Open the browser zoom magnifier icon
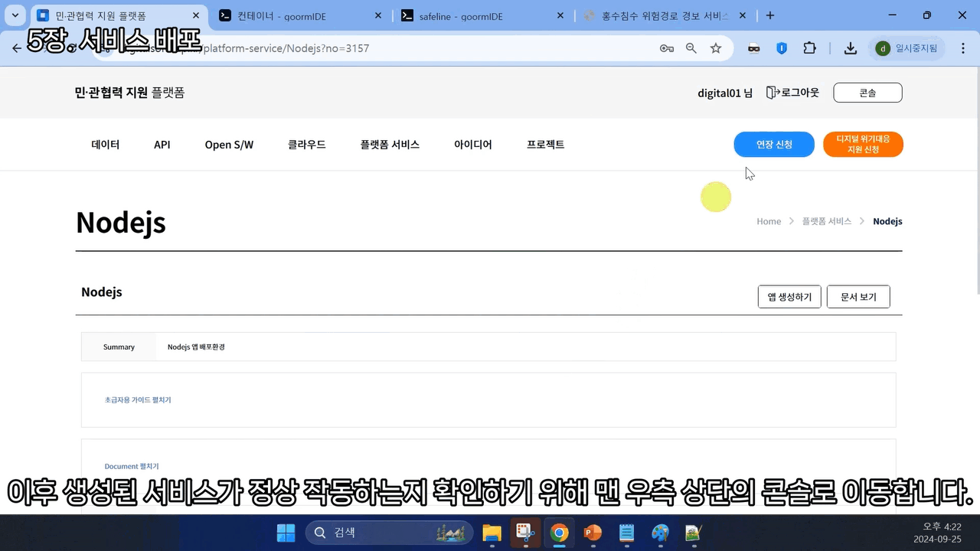This screenshot has height=551, width=980. coord(691,48)
